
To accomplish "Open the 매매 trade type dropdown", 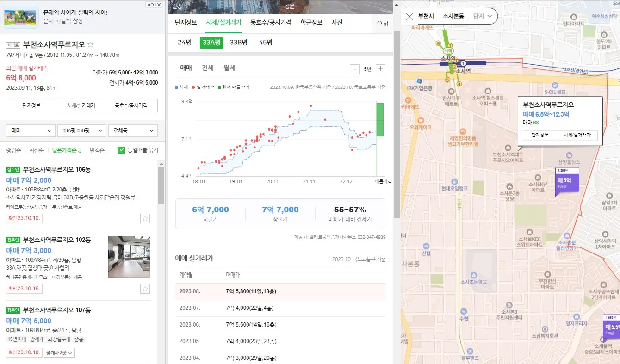I will [x=31, y=131].
